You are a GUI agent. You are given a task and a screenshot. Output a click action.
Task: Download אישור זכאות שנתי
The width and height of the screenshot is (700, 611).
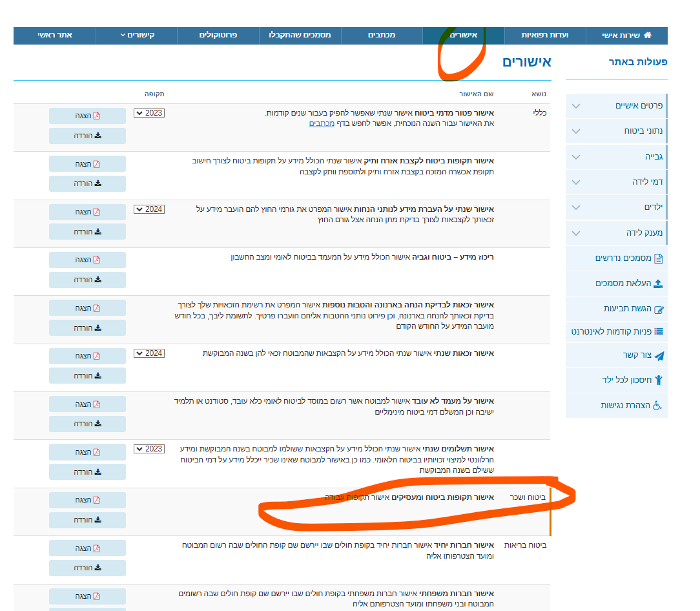88,376
